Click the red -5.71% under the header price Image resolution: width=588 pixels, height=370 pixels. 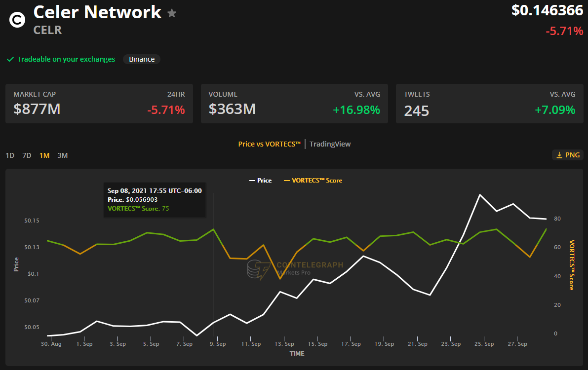[564, 31]
